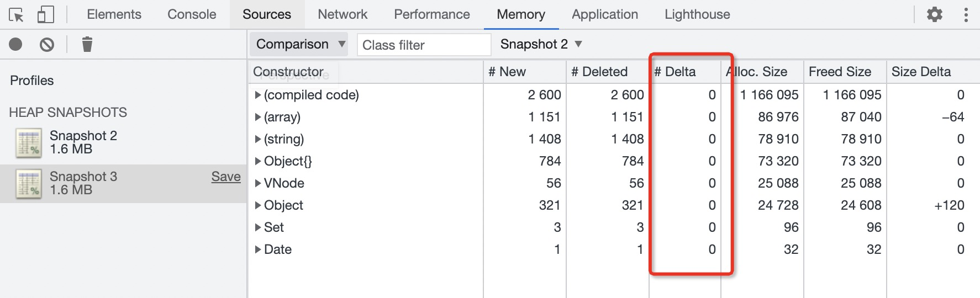Focus the Class filter input field

click(424, 45)
